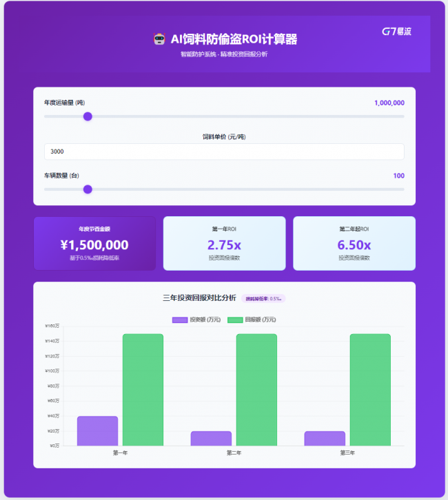This screenshot has height=500, width=448.
Task: Click the green return bar for 第三年
Action: click(x=370, y=390)
